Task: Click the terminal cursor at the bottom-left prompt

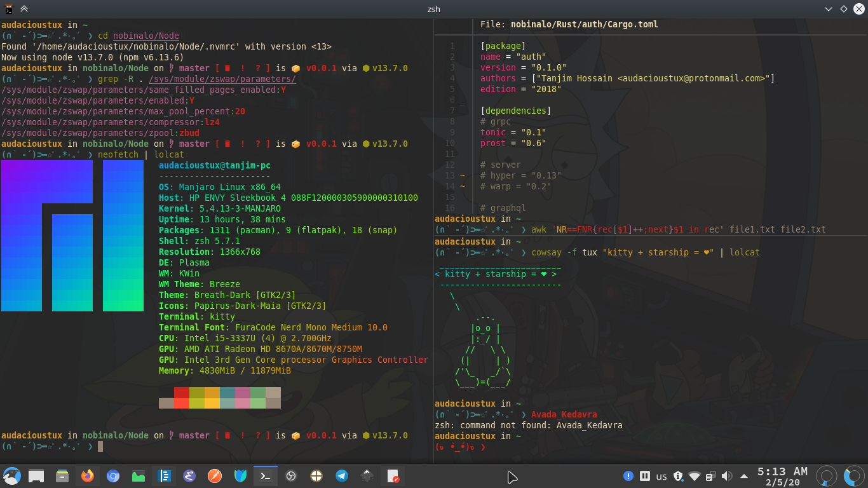Action: [x=100, y=447]
